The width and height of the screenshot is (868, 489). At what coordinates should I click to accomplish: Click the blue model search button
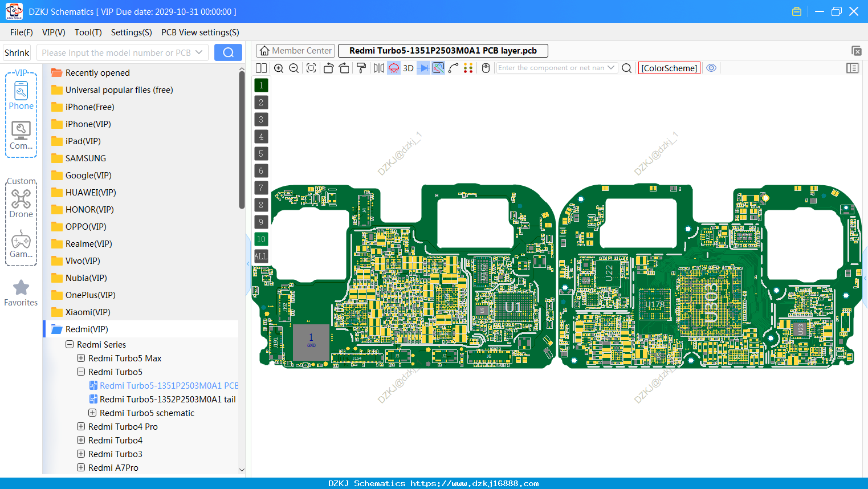[x=228, y=52]
